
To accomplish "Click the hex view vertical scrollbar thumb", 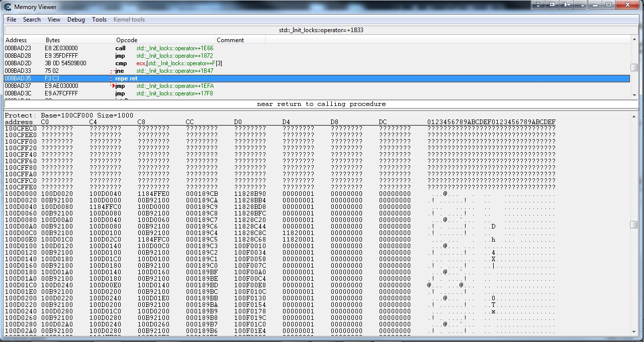I will [634, 224].
